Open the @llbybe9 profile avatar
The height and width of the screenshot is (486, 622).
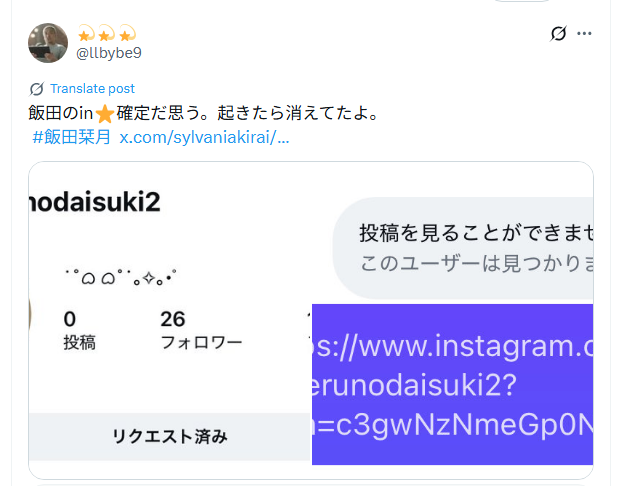click(48, 43)
